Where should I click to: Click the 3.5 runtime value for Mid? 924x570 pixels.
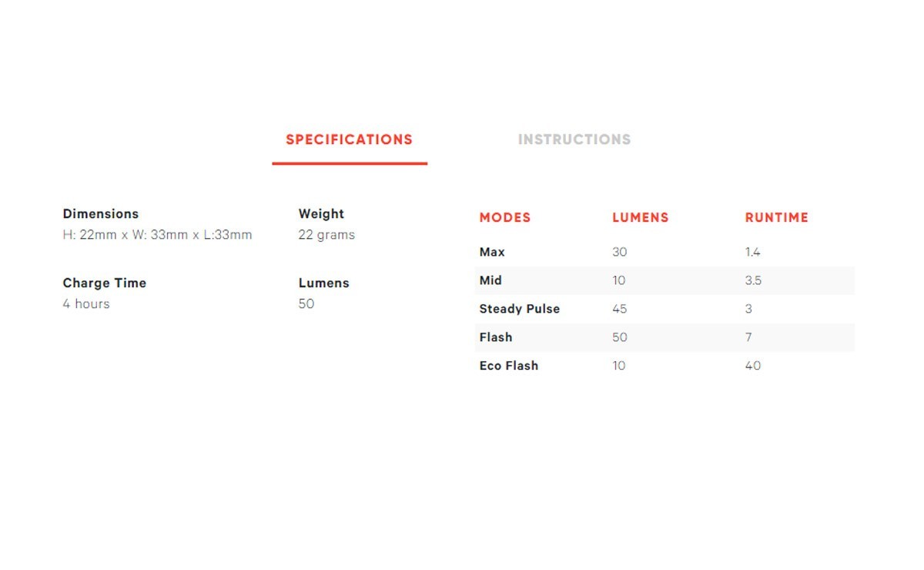pyautogui.click(x=754, y=280)
